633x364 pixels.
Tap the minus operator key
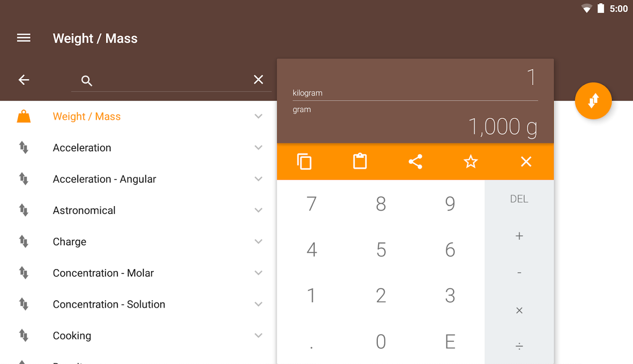(x=519, y=273)
